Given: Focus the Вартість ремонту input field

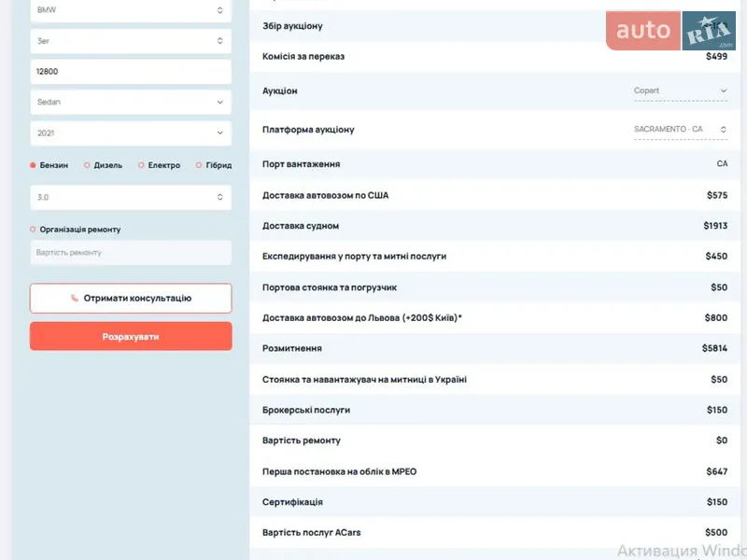Looking at the screenshot, I should click(x=131, y=253).
